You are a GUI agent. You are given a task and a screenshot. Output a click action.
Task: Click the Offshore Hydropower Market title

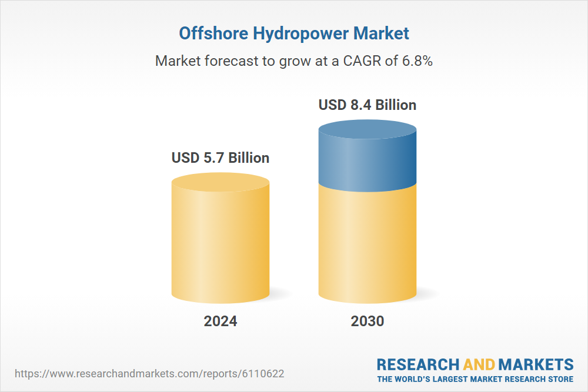[x=293, y=33]
